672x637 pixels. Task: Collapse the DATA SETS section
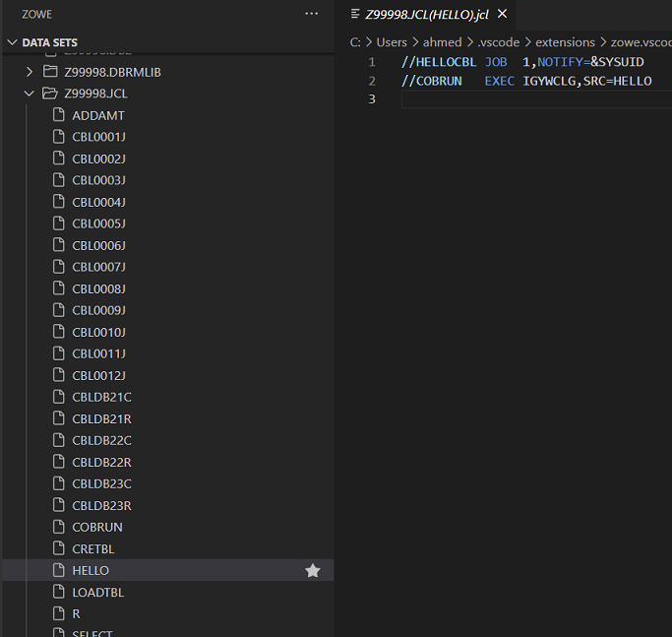tap(13, 42)
